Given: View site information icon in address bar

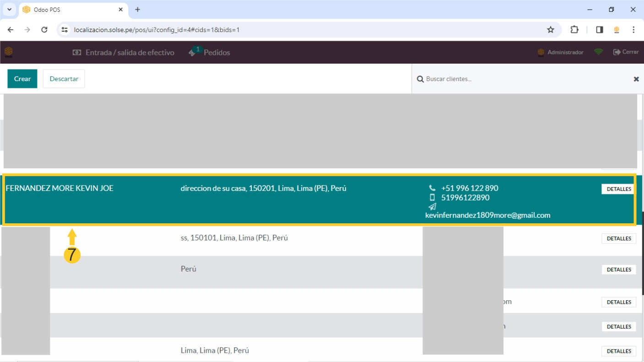Looking at the screenshot, I should point(65,30).
